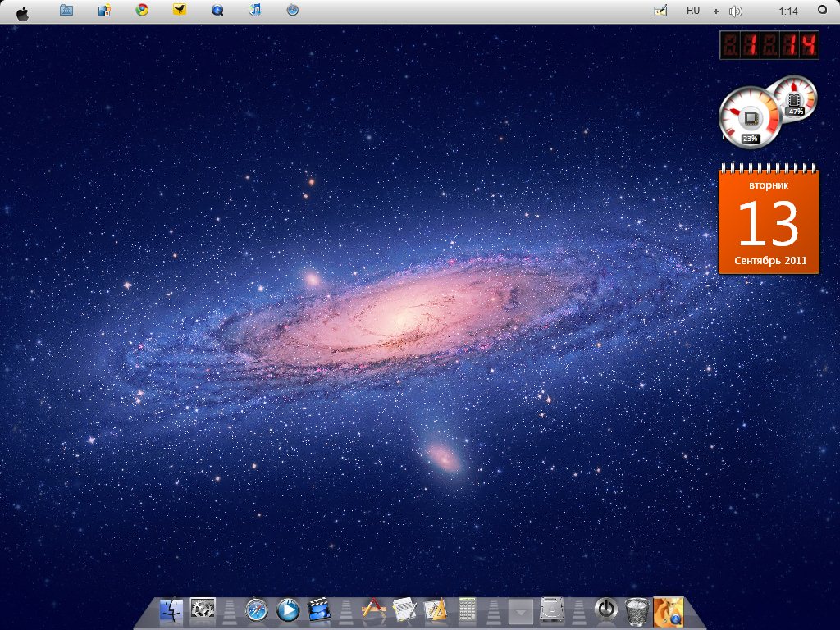
Task: Expand the dock's down-arrow stack
Action: coord(521,611)
